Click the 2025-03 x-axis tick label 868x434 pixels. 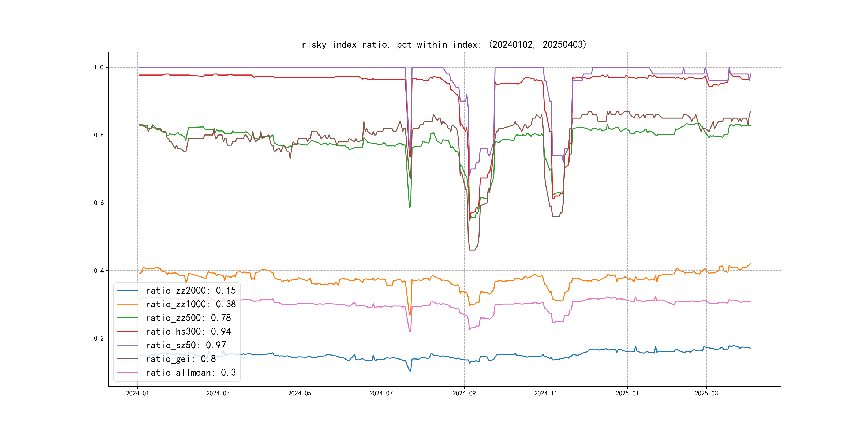pyautogui.click(x=706, y=393)
